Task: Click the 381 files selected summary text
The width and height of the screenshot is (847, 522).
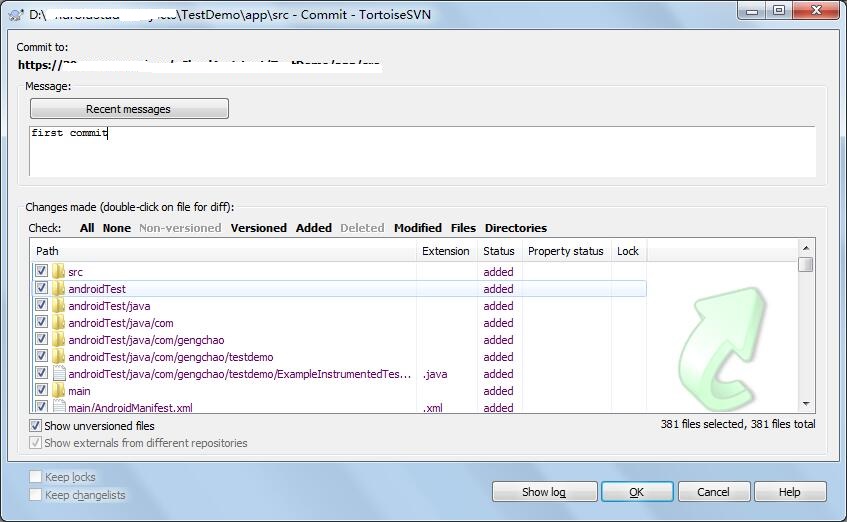Action: tap(738, 424)
